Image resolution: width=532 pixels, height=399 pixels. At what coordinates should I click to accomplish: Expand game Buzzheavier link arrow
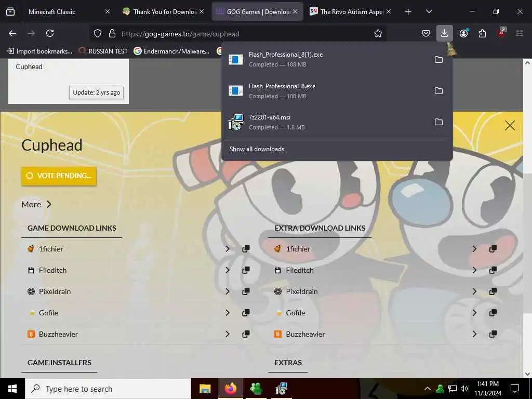[x=228, y=334]
